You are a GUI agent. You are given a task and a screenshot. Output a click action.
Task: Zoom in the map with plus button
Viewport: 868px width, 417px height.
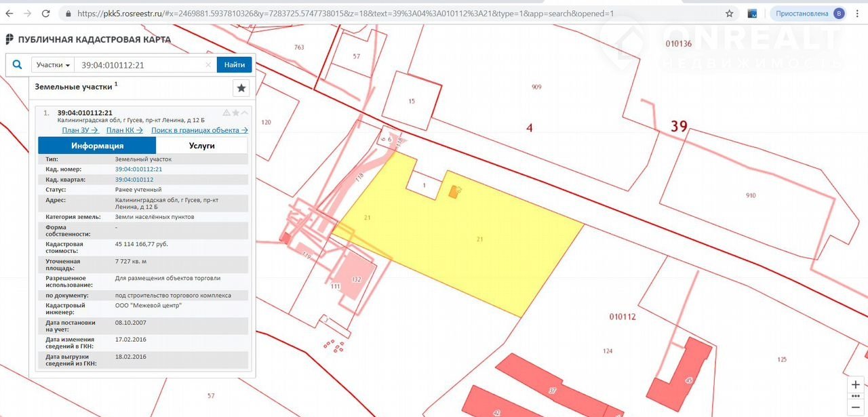pyautogui.click(x=856, y=384)
